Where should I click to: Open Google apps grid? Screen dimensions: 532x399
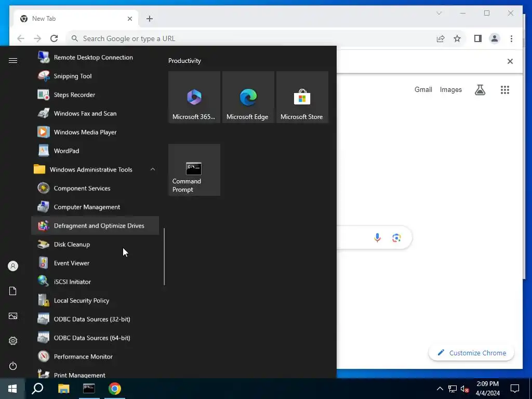(x=505, y=89)
